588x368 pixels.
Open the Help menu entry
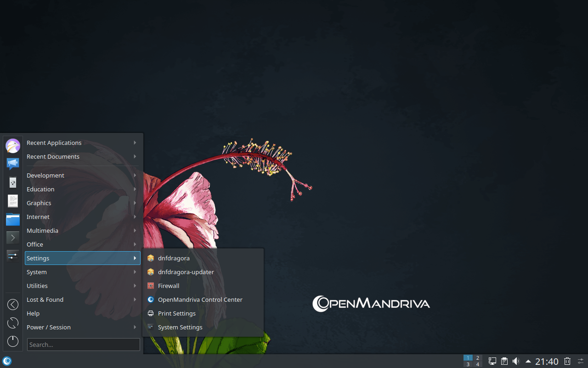[33, 313]
